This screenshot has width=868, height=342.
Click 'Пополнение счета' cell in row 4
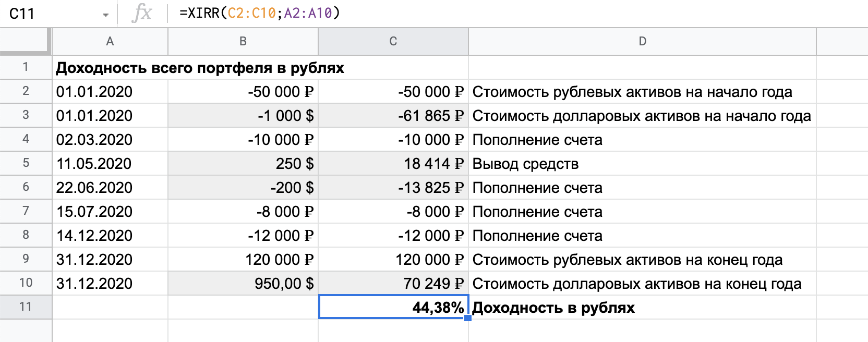(643, 140)
